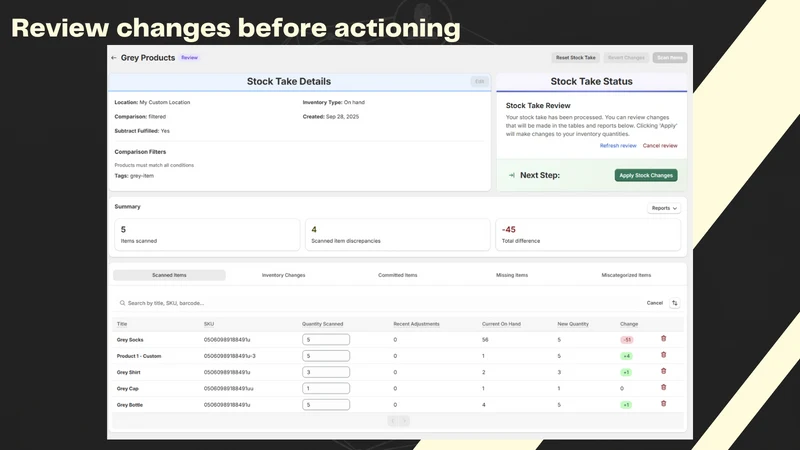This screenshot has height=450, width=800.
Task: Open the Missing Items tab
Action: pyautogui.click(x=512, y=275)
